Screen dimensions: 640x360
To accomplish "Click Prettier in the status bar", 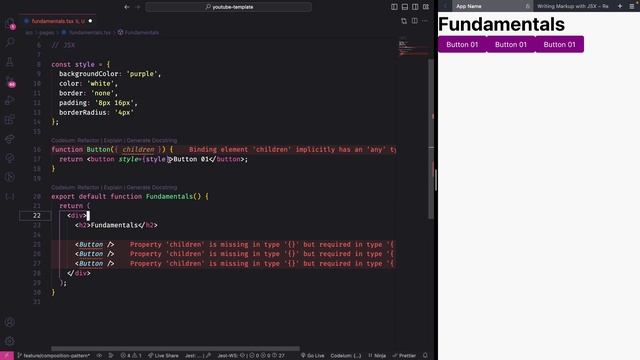I will point(404,356).
